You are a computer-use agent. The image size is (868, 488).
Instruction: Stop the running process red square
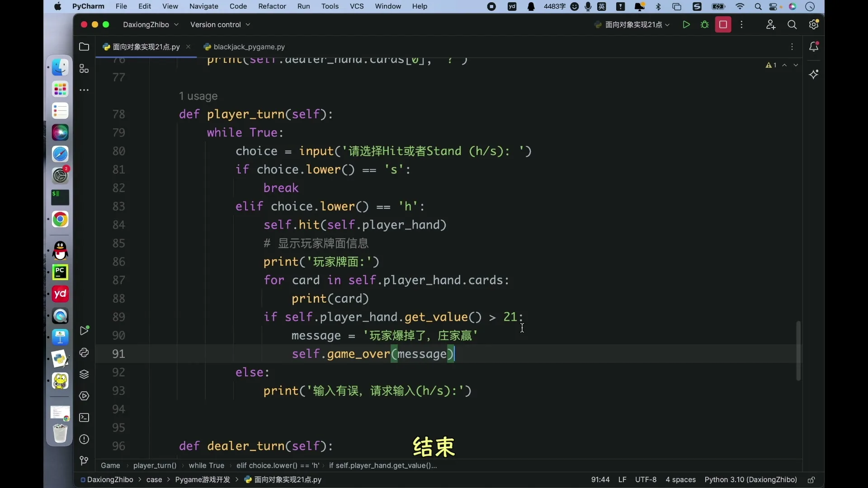coord(723,25)
